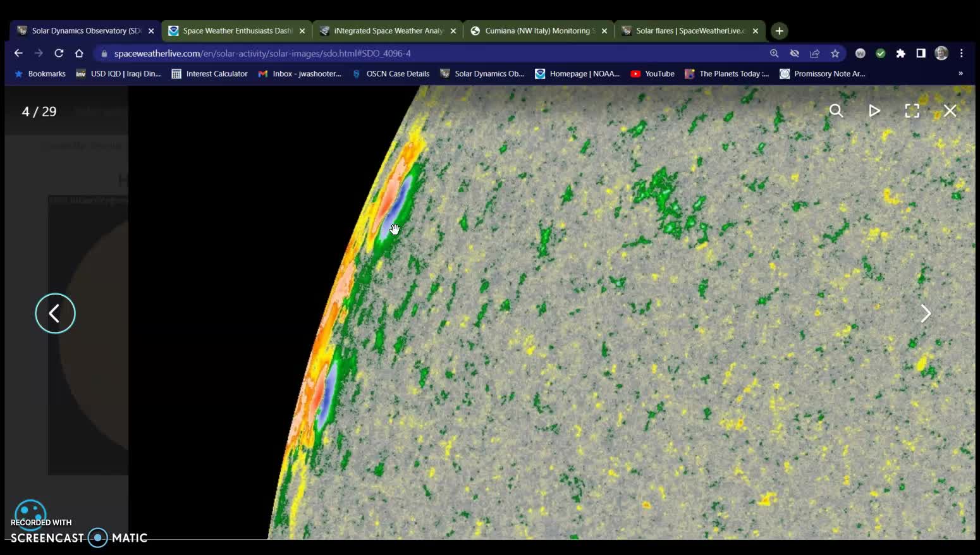980x555 pixels.
Task: Expand the bookmarks bar overflow chevron
Action: pyautogui.click(x=960, y=74)
